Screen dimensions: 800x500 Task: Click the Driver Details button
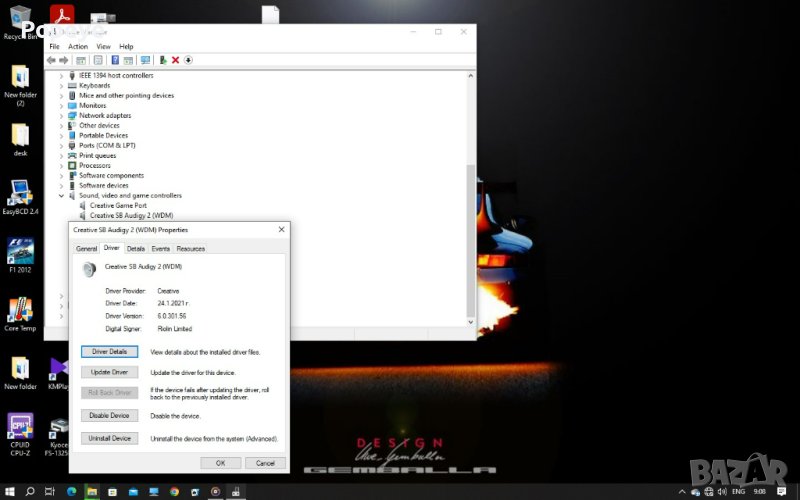[109, 352]
